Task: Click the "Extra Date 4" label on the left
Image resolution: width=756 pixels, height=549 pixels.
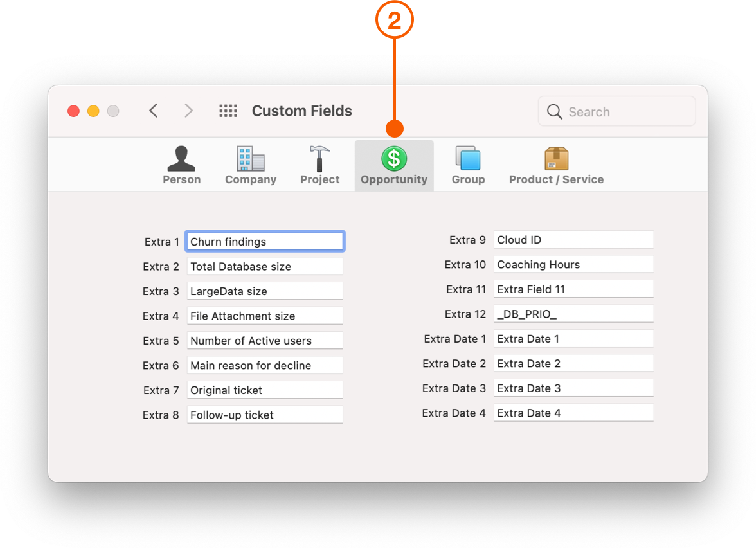Action: [453, 413]
